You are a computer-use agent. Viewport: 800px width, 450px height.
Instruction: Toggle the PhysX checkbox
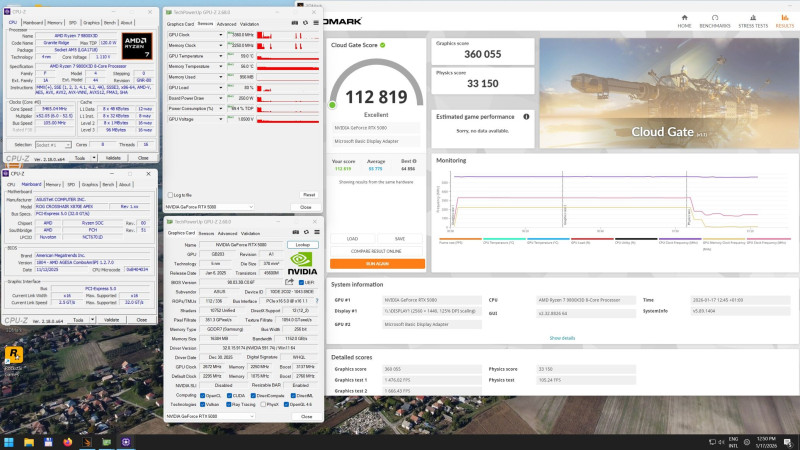263,405
